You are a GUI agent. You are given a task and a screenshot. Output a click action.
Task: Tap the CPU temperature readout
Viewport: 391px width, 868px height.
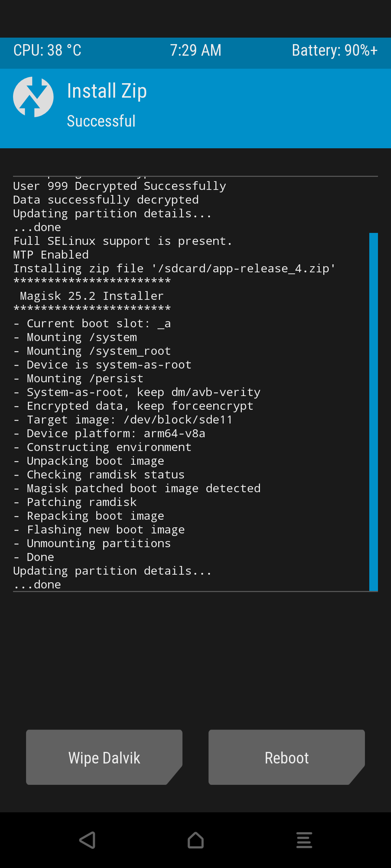pyautogui.click(x=47, y=50)
